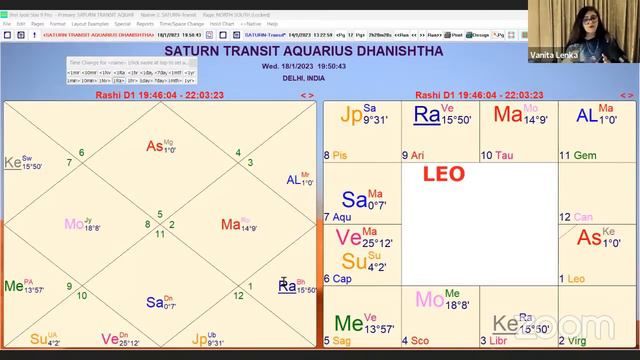Click the 1yr> time step button
Viewport: 640px width, 360px height.
(x=189, y=81)
